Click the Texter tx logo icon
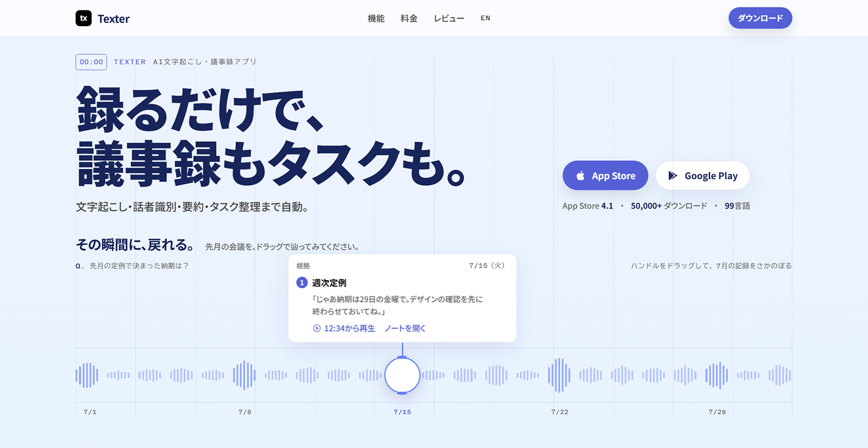 point(84,18)
